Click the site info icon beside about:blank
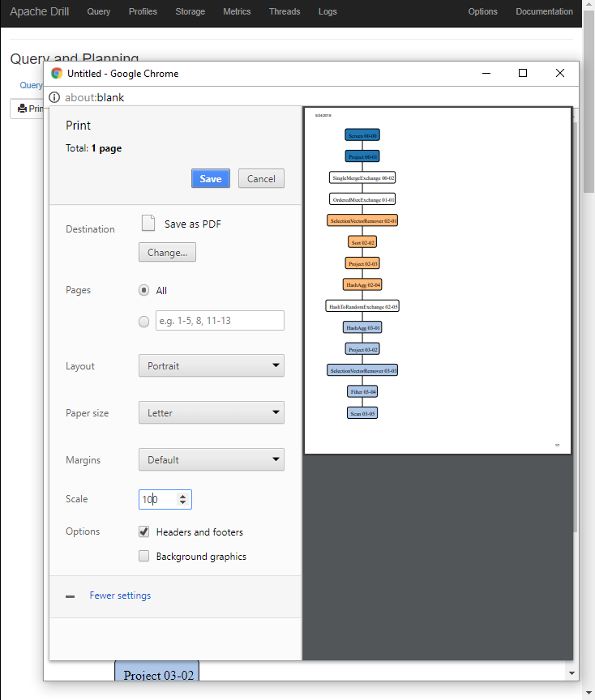Viewport: 595px width, 700px height. coord(54,97)
